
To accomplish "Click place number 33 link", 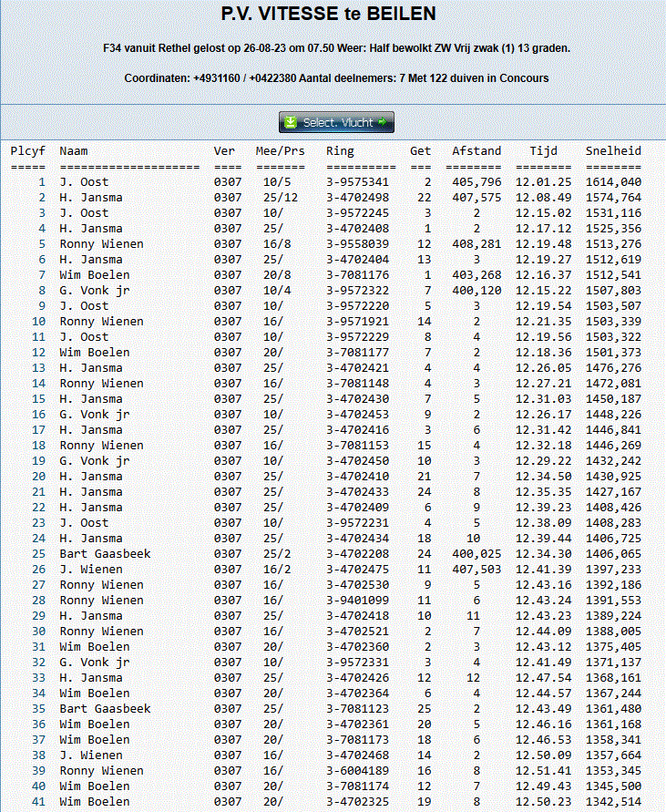I will [x=39, y=678].
